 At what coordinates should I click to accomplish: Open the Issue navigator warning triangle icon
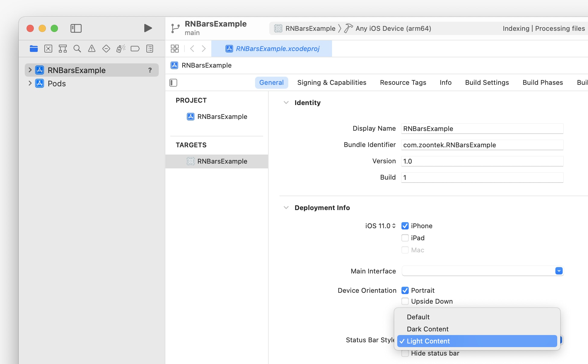92,48
